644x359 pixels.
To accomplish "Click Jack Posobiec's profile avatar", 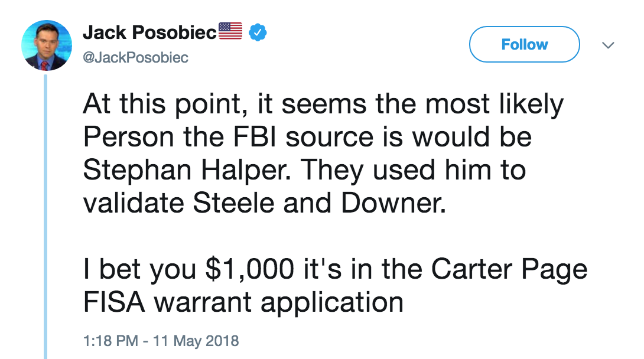I will pos(46,46).
